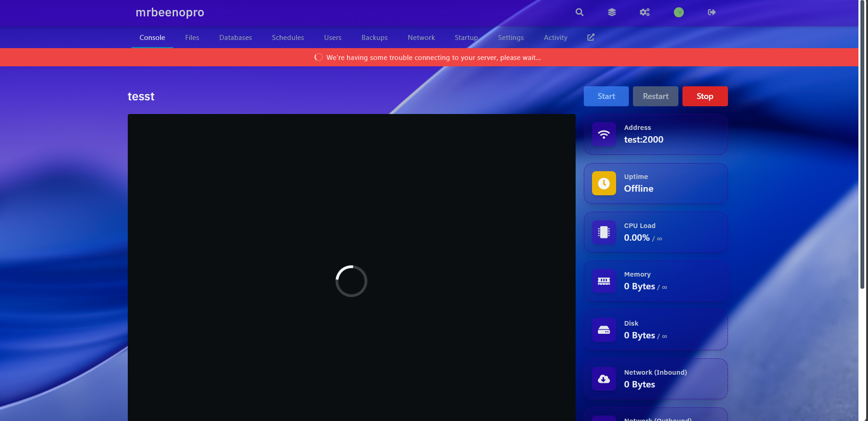
Task: Click the Memory module icon
Action: (604, 281)
